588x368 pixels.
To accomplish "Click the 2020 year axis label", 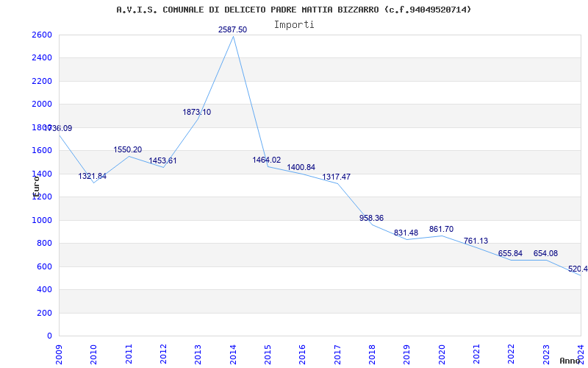I will tap(442, 354).
